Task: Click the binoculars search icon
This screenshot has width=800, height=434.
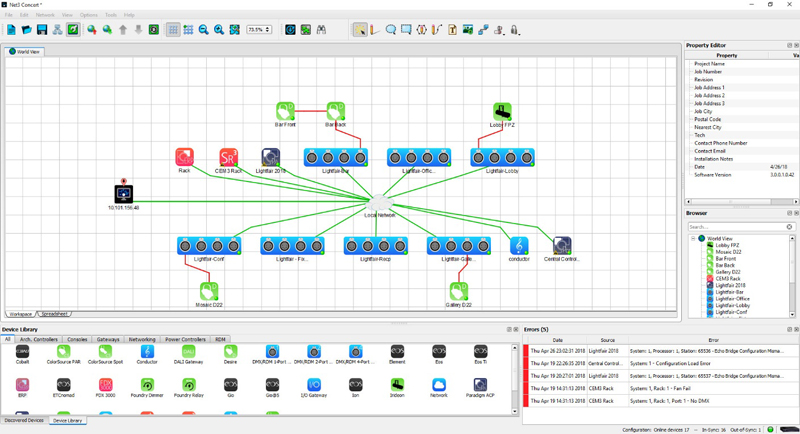Action: click(x=321, y=30)
